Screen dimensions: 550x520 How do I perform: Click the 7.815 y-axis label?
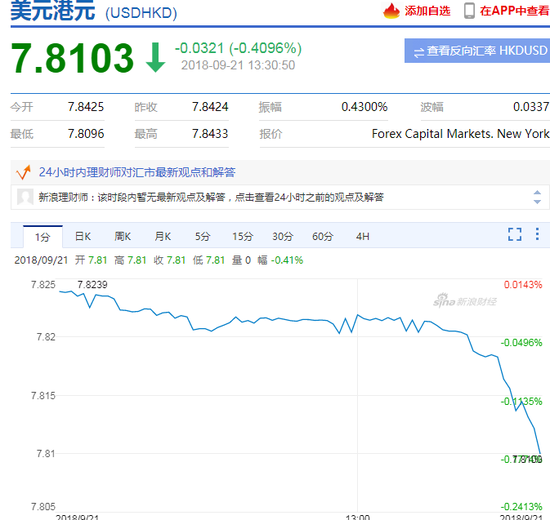click(43, 395)
